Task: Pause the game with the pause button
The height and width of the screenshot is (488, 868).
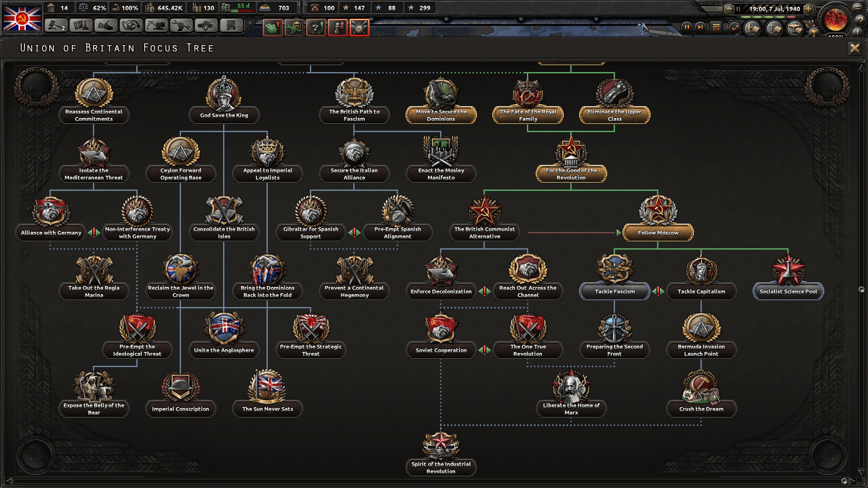Action: (x=688, y=27)
